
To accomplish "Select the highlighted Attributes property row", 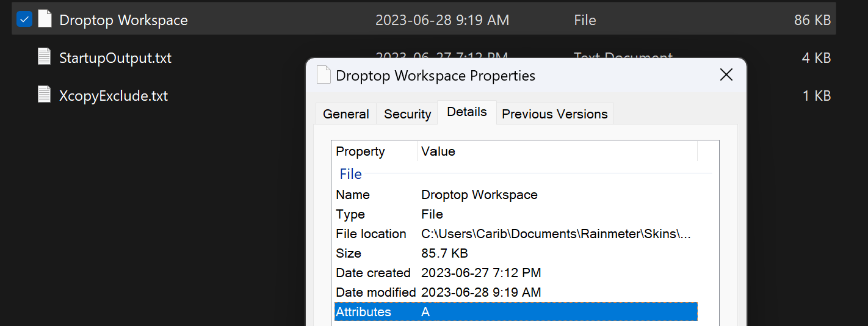I will 516,312.
